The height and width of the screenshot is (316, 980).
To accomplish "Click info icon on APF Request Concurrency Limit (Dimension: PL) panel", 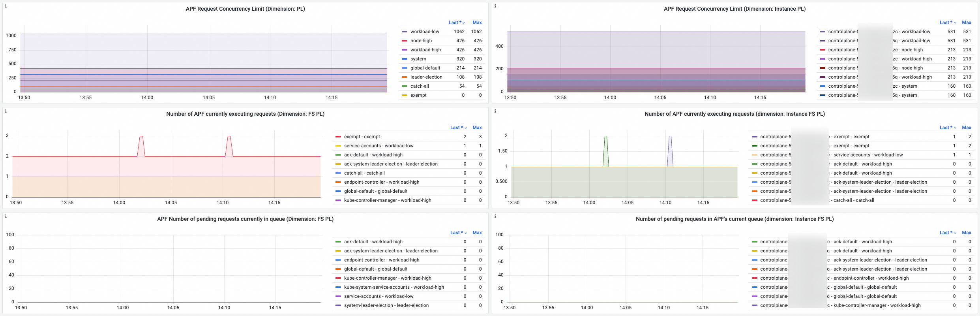I will coord(6,6).
